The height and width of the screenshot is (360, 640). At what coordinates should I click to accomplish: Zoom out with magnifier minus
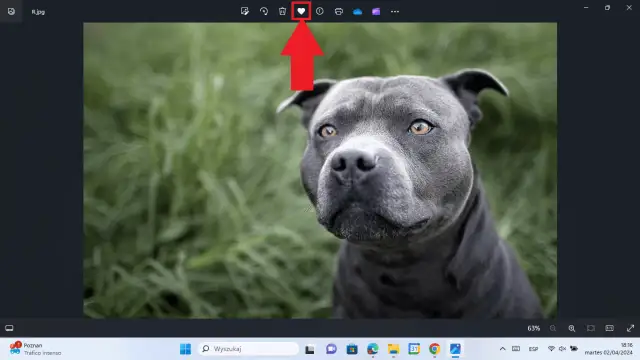tap(553, 328)
